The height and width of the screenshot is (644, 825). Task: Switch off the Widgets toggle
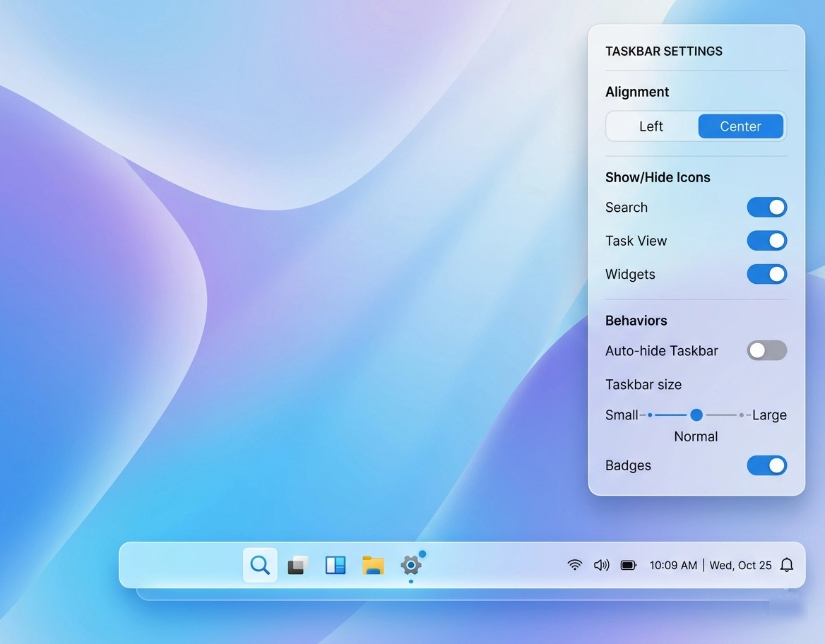pyautogui.click(x=766, y=274)
